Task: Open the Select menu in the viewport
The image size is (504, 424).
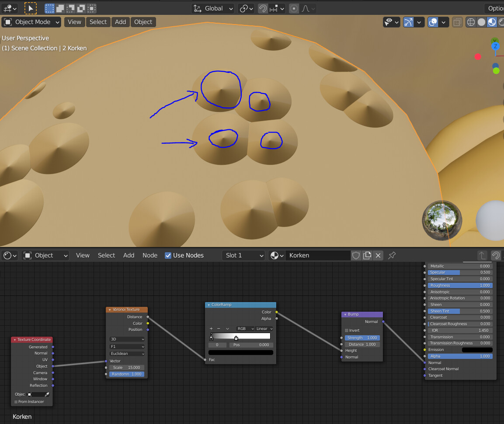Action: click(98, 22)
